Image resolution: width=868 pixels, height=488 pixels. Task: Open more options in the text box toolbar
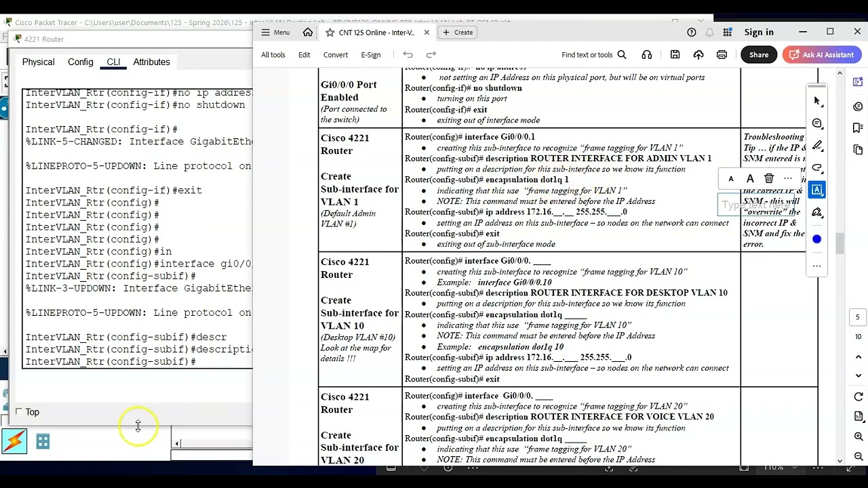coord(788,179)
